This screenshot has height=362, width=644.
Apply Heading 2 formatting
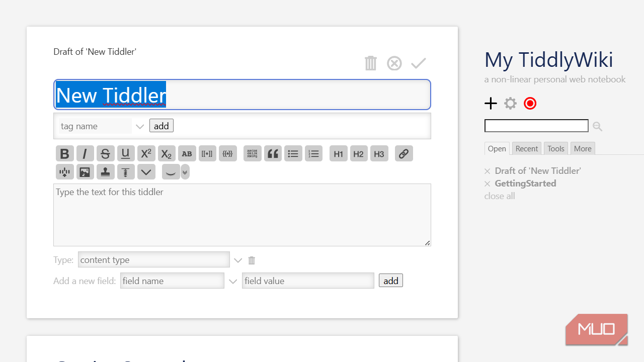tap(359, 154)
